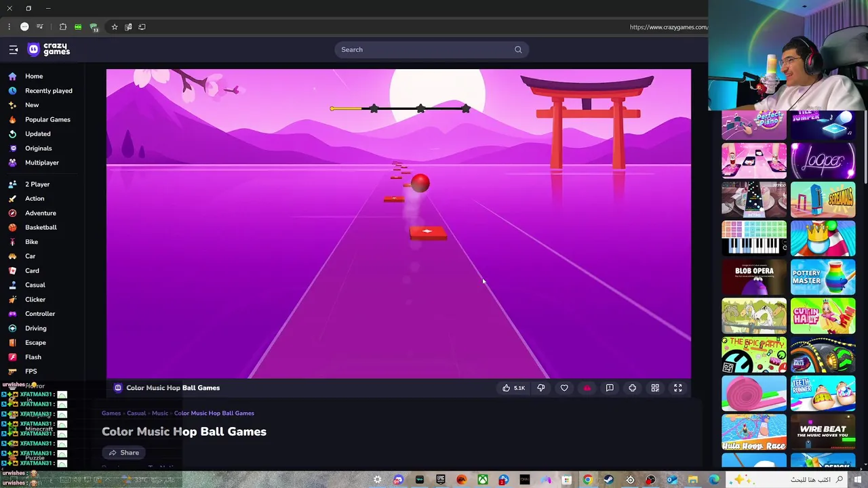Screen dimensions: 868x488
Task: Collapse the sidebar with the hamburger menu icon
Action: [x=14, y=49]
